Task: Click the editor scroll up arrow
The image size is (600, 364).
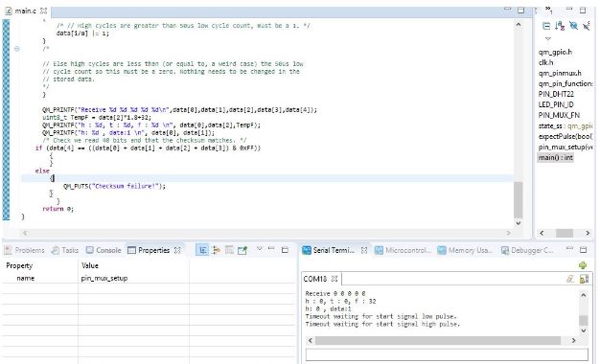Action: coord(519,25)
